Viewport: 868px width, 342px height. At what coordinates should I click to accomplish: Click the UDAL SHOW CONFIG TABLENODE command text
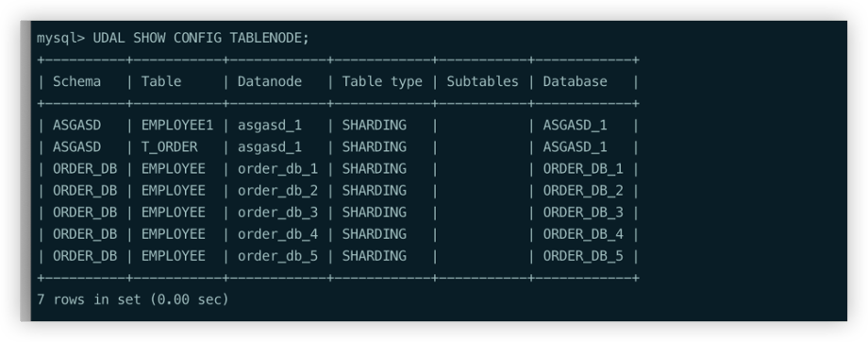(201, 38)
